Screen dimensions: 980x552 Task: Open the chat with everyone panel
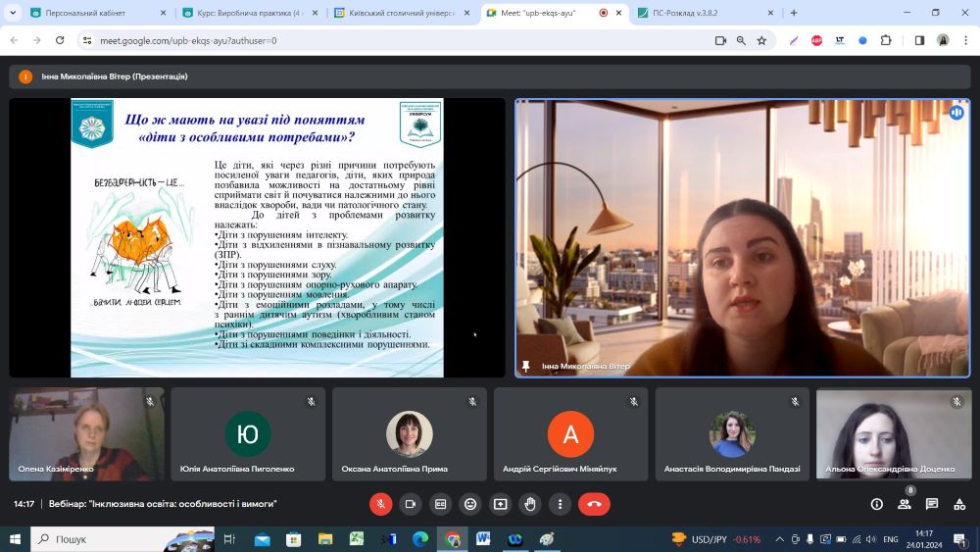(932, 504)
